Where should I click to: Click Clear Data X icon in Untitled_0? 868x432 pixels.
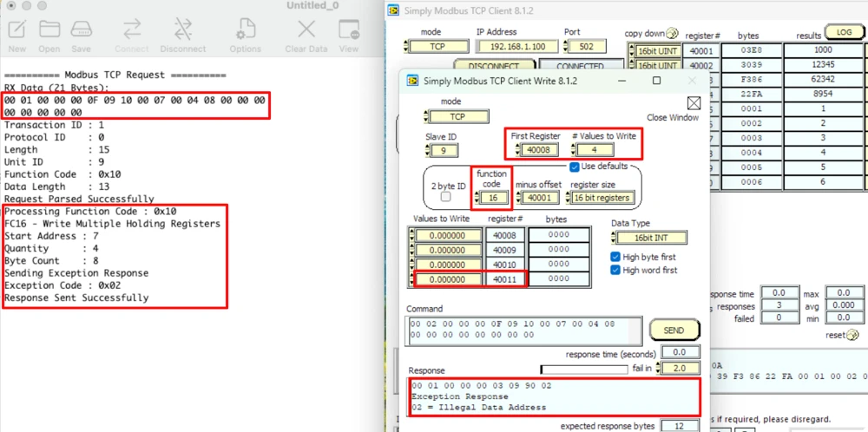coord(306,29)
